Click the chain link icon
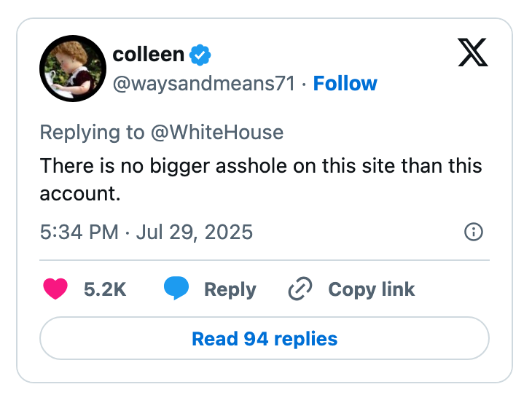532x395 pixels. 300,289
